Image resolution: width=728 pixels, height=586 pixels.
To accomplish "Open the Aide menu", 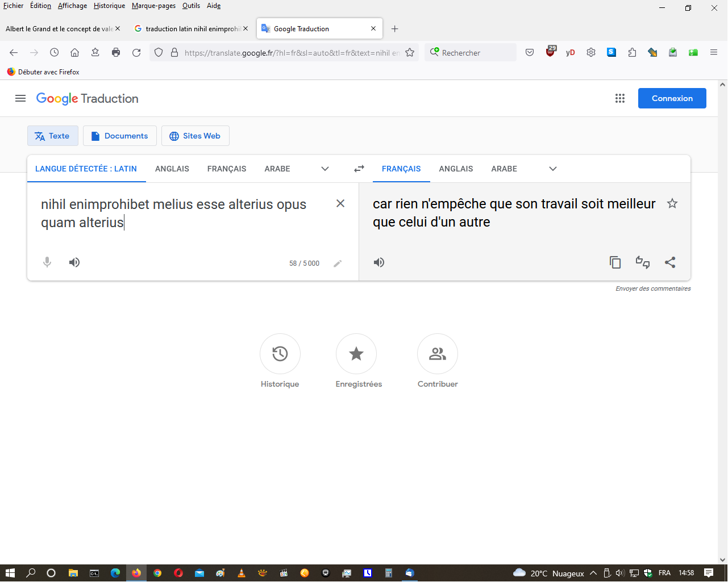I will [x=214, y=6].
